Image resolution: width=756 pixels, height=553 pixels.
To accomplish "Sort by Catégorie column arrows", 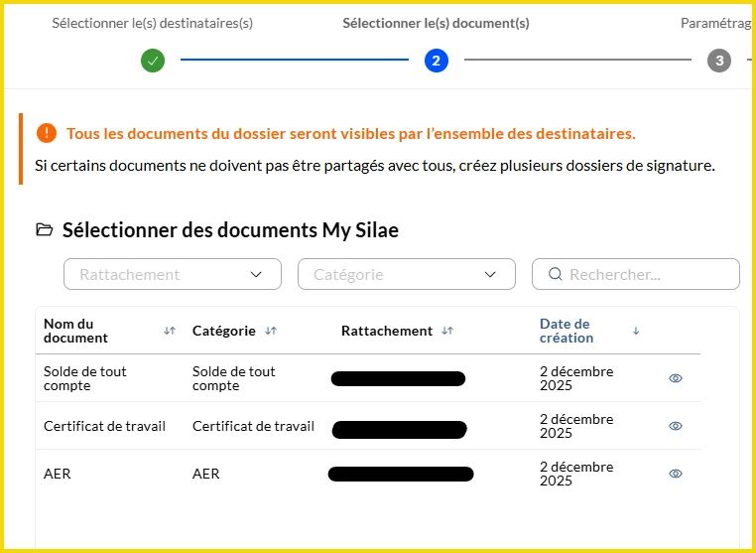I will point(271,332).
